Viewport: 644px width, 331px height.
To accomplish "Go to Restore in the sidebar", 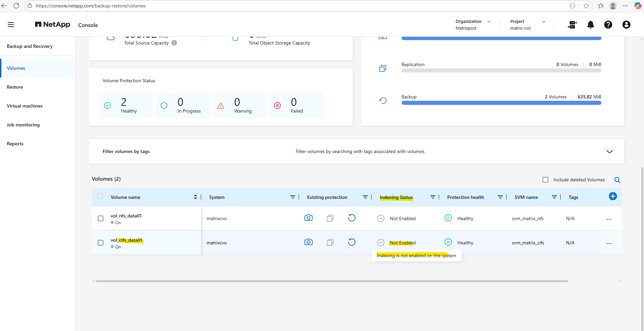I will (15, 87).
